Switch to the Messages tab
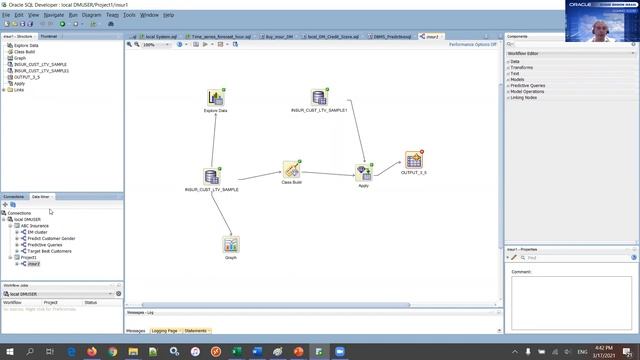 [x=136, y=331]
